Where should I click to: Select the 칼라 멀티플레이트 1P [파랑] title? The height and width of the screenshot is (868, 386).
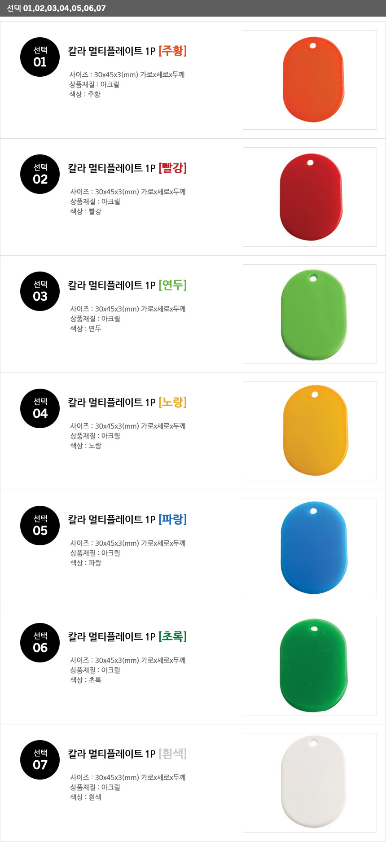(127, 519)
